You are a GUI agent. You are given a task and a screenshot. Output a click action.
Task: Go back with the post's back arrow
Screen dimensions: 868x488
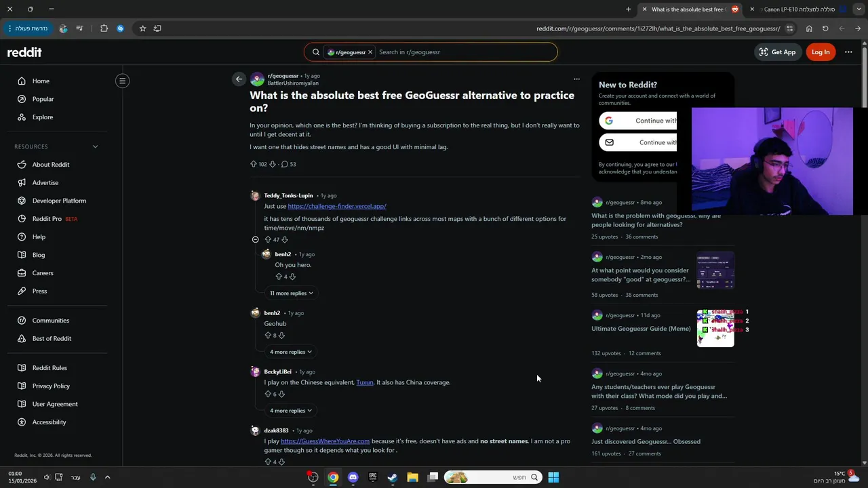[x=239, y=79]
